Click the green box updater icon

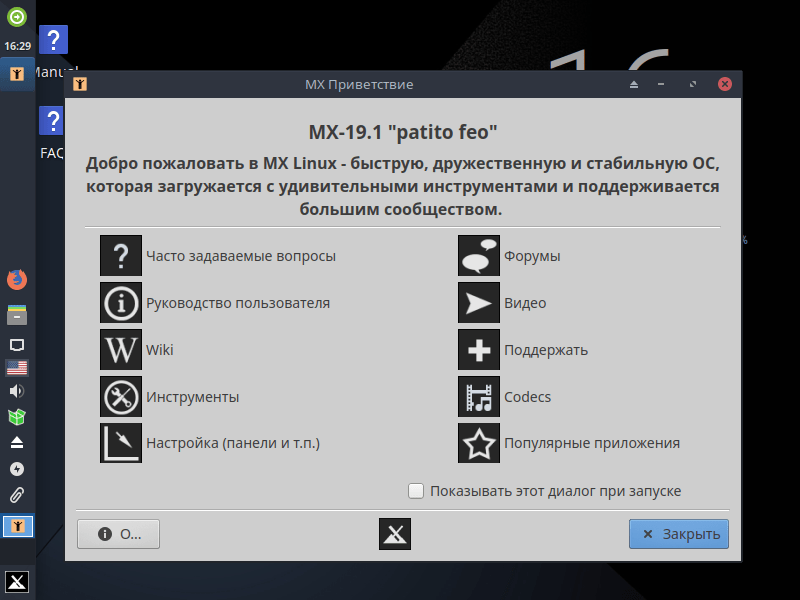pyautogui.click(x=17, y=417)
